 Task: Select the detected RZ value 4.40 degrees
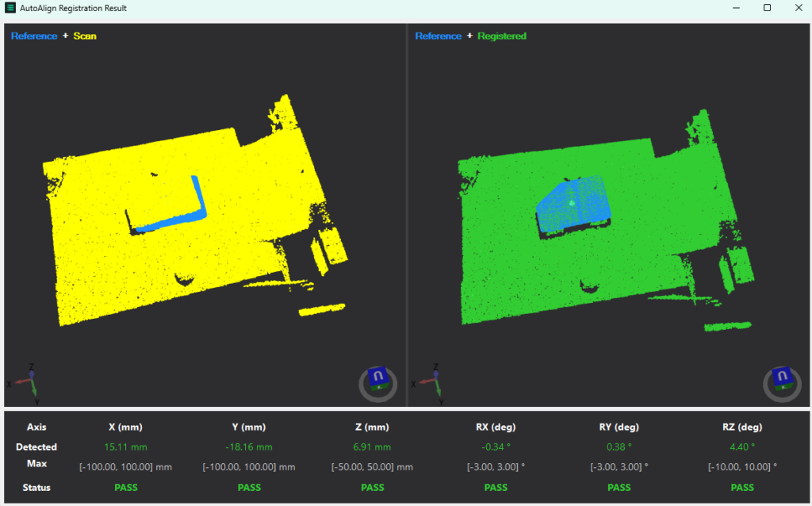(x=742, y=447)
